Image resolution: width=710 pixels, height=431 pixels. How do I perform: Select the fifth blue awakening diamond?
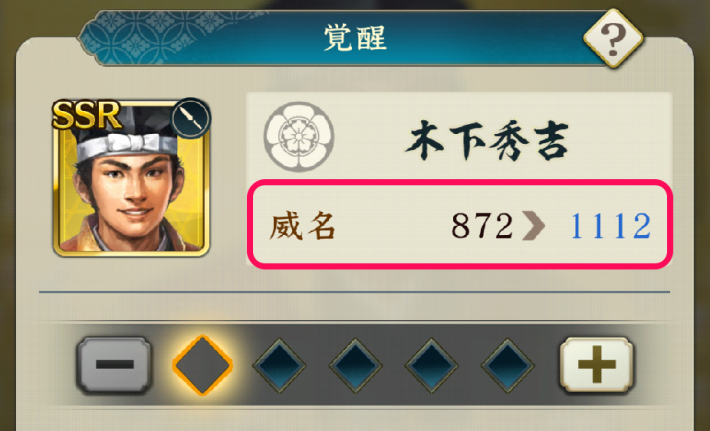(508, 365)
